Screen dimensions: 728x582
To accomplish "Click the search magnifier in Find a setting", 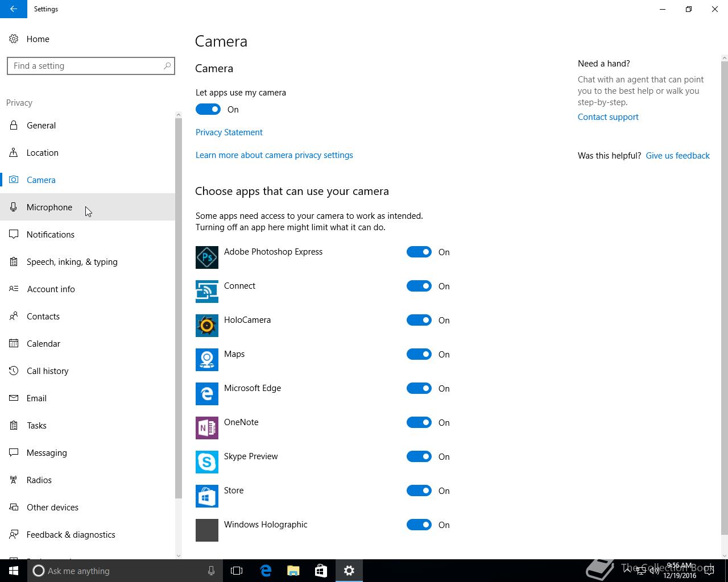I will 167,66.
